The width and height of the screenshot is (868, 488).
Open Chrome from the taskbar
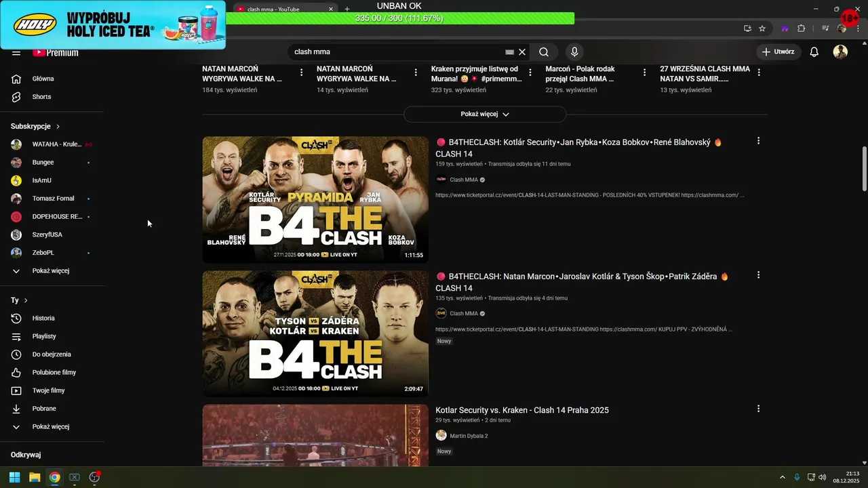coord(54,477)
